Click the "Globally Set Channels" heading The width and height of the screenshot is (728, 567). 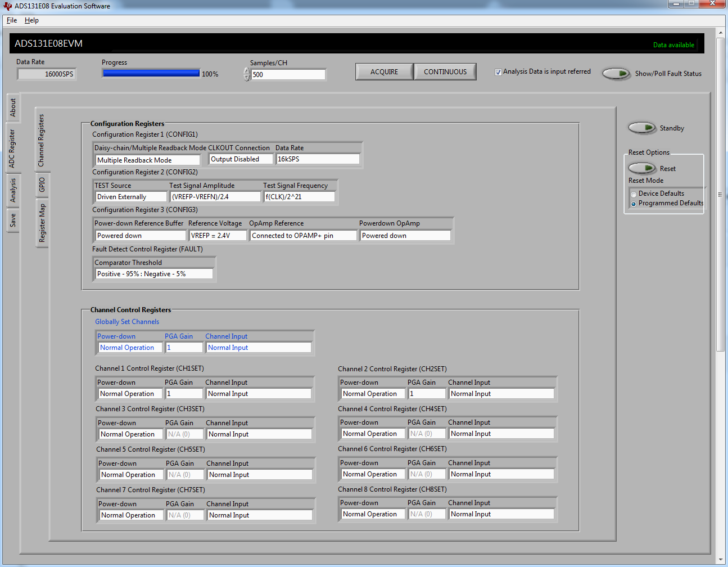pyautogui.click(x=127, y=322)
